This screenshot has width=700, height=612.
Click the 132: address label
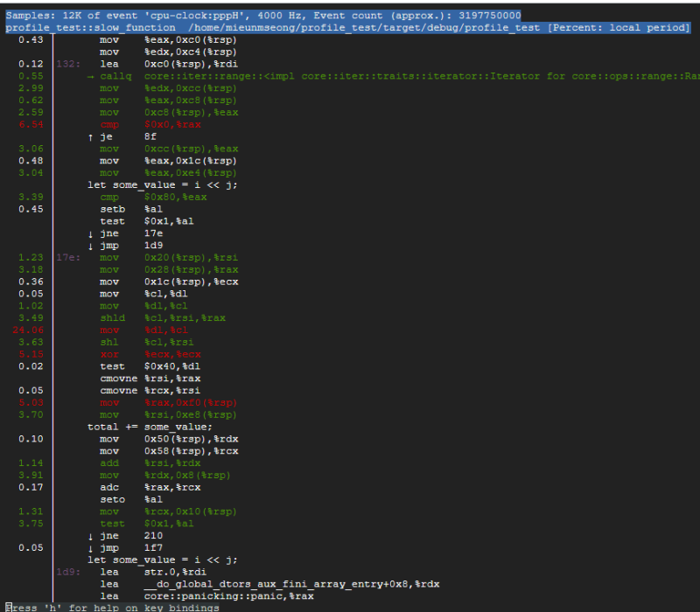(x=67, y=64)
